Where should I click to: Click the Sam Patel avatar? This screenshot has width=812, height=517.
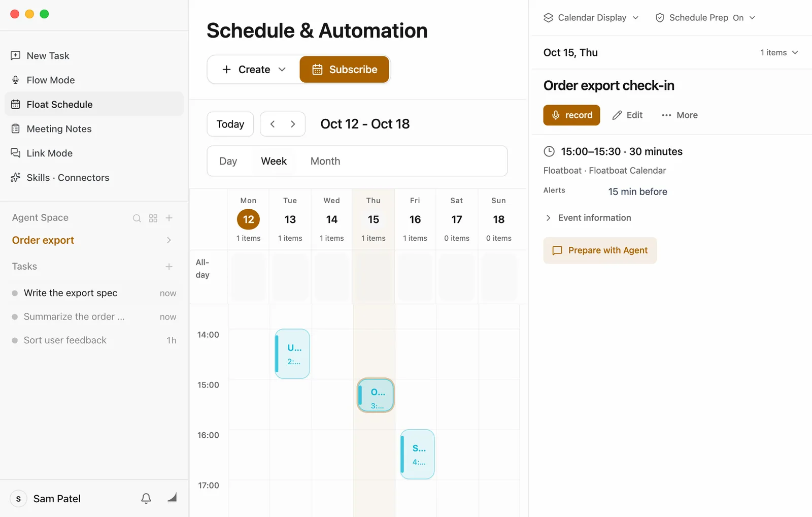19,499
